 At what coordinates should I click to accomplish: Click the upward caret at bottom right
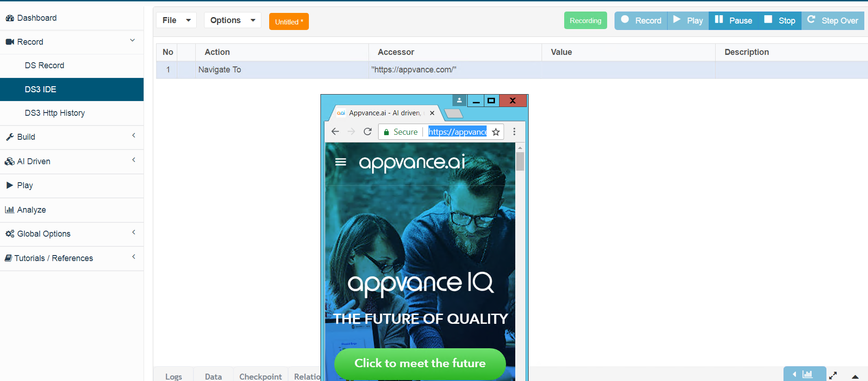point(855,377)
